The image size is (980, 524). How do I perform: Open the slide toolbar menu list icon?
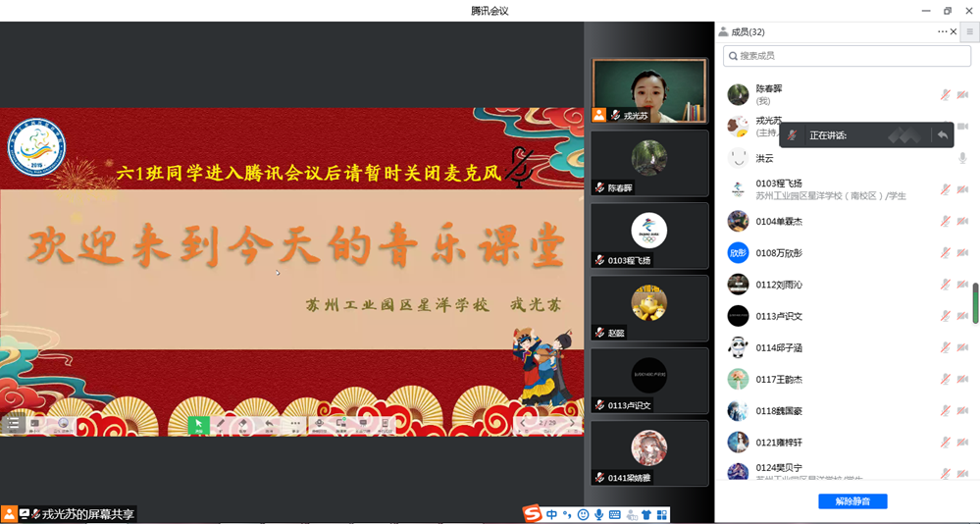(x=13, y=424)
